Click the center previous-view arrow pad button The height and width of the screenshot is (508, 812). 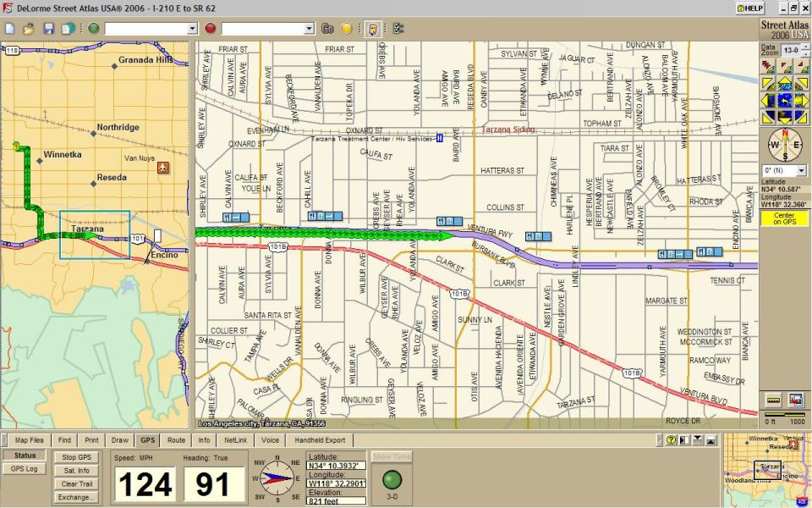tap(785, 100)
